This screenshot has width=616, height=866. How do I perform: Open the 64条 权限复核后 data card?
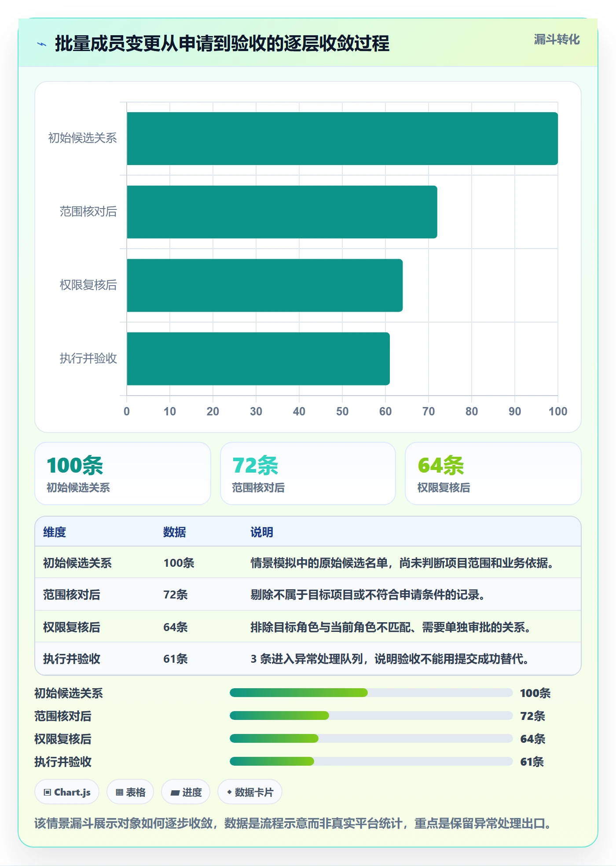[493, 473]
